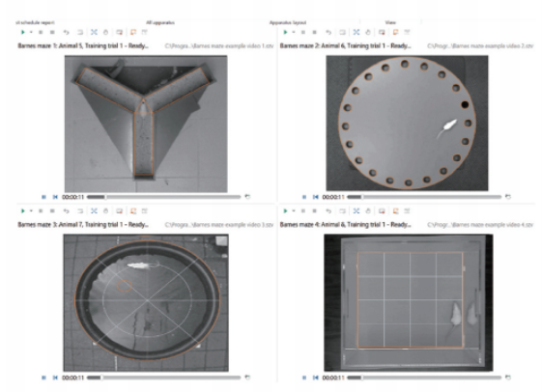
Task: Open start-test dropdown arrow for Barnes maze 2
Action: [x=294, y=32]
